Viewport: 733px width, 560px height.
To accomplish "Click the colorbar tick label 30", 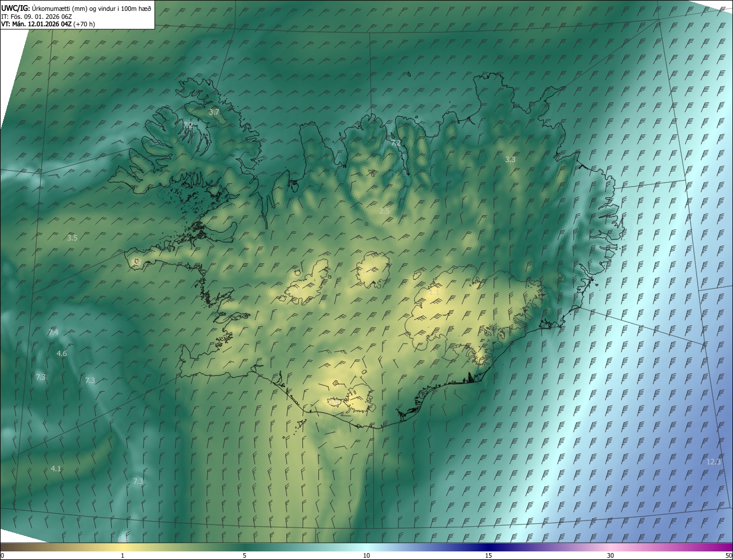I will pos(610,555).
